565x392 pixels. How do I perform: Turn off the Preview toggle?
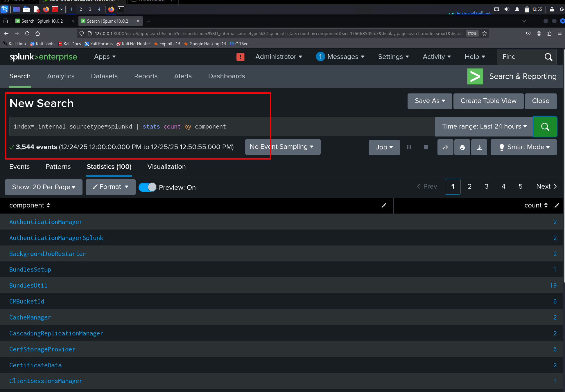click(147, 187)
